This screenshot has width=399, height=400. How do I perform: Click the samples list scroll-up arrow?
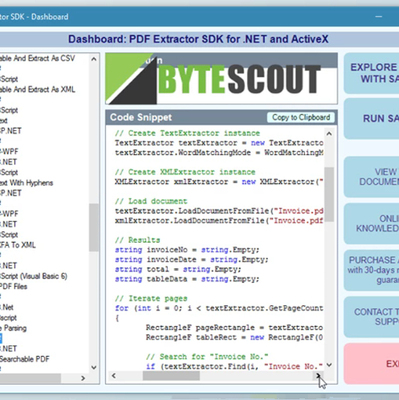(x=94, y=59)
